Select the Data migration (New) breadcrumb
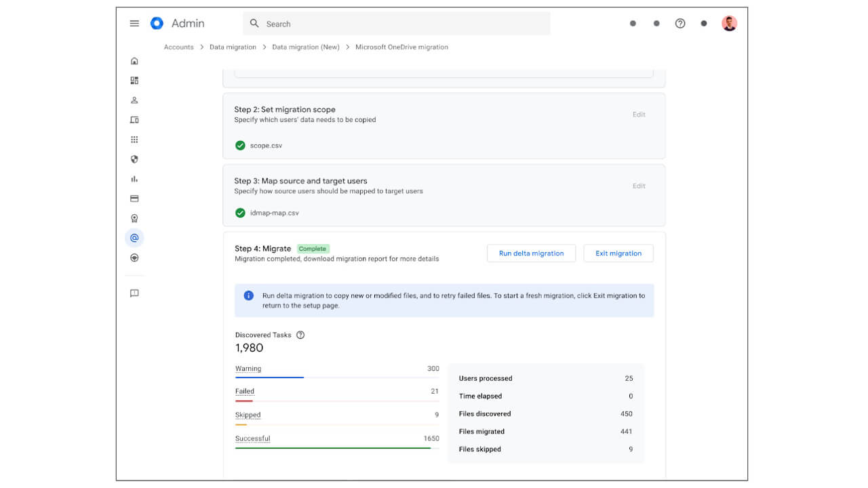This screenshot has height=488, width=868. point(306,47)
